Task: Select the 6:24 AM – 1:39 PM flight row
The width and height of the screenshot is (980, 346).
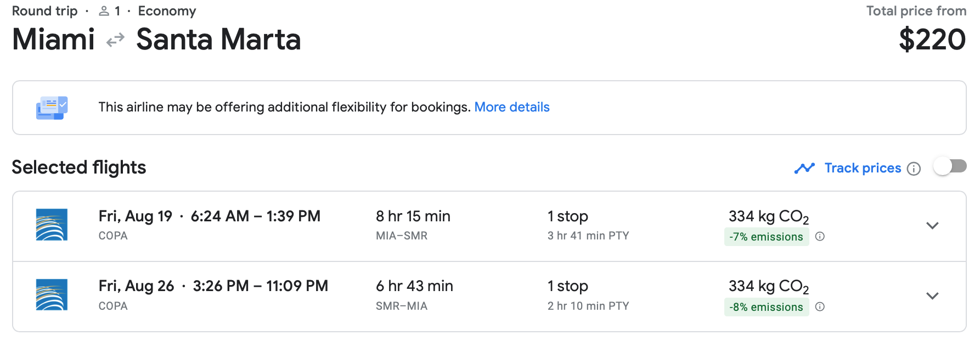Action: point(255,216)
